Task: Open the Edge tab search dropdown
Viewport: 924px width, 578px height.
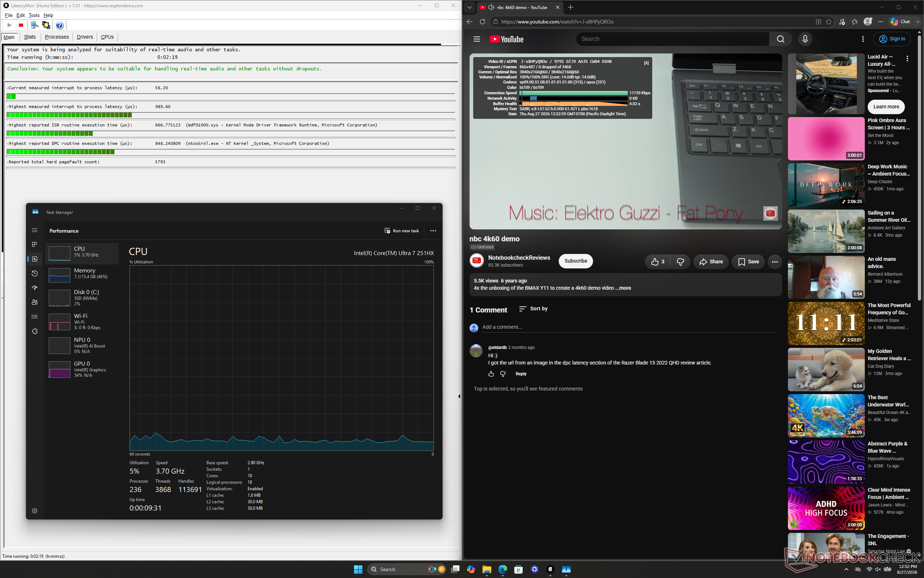Action: (x=470, y=7)
